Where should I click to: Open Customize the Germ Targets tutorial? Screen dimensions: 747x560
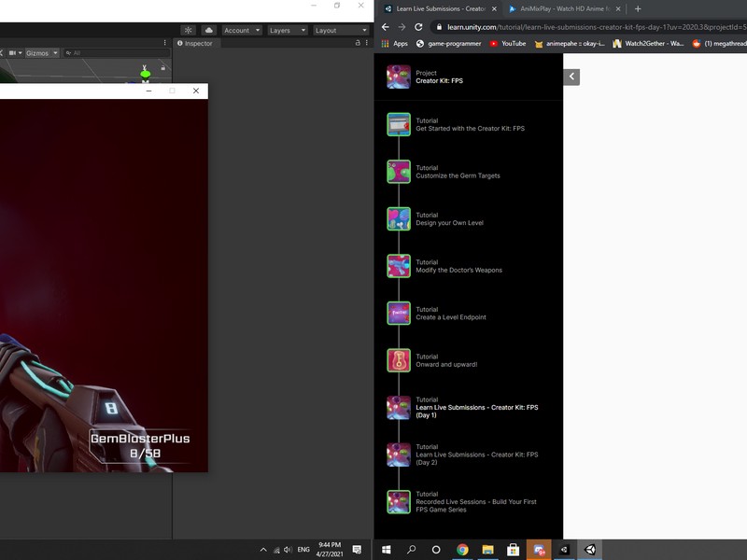[458, 175]
